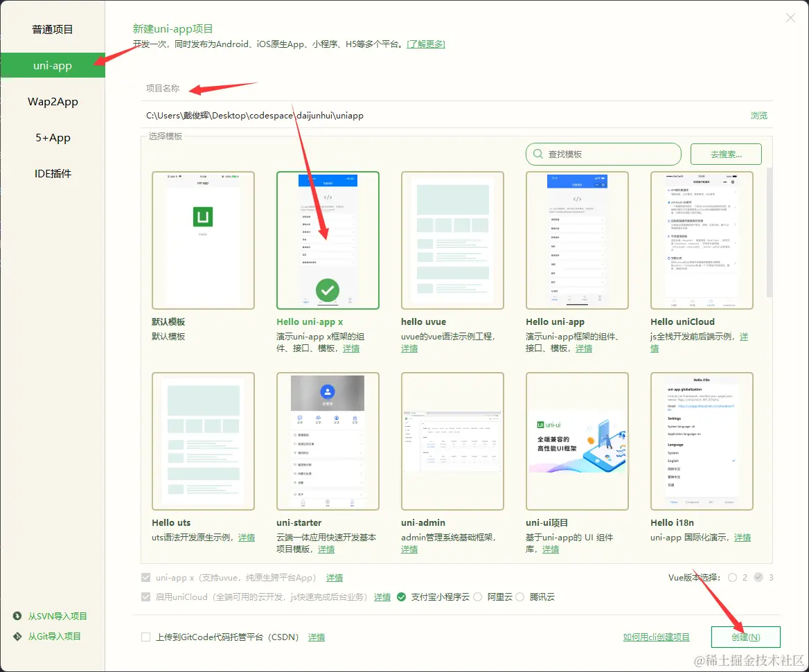Select the 默认模板 template thumbnail

coord(203,240)
